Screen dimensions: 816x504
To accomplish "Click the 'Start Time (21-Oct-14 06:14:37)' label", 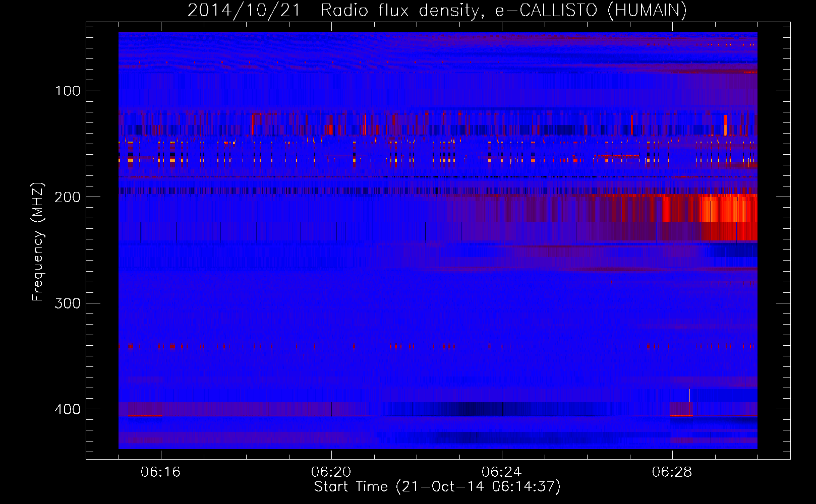I will coord(437,487).
